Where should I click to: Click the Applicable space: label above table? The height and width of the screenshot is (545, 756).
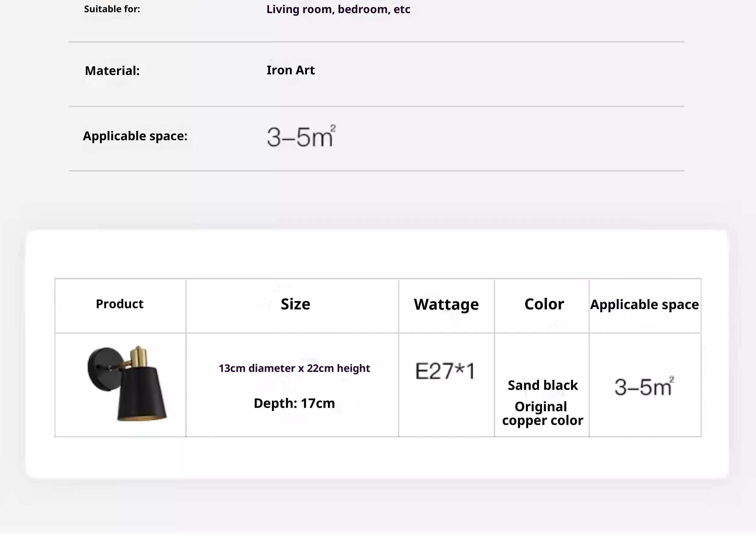pyautogui.click(x=135, y=136)
